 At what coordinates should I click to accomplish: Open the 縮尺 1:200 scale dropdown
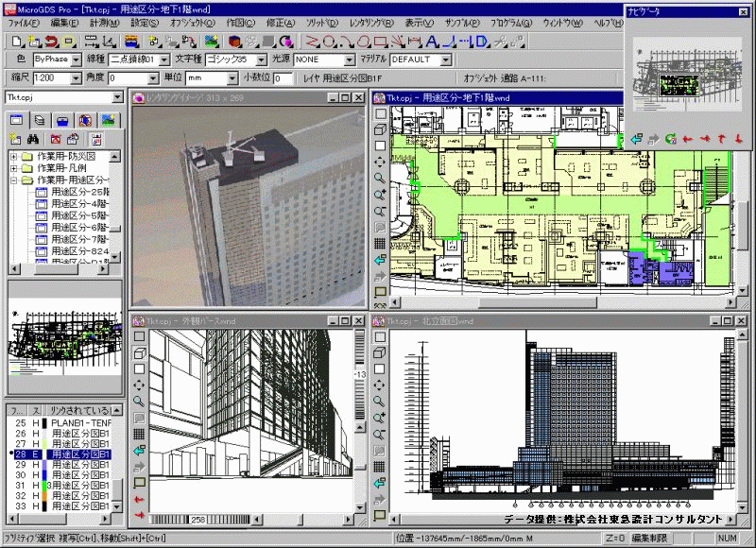point(76,78)
